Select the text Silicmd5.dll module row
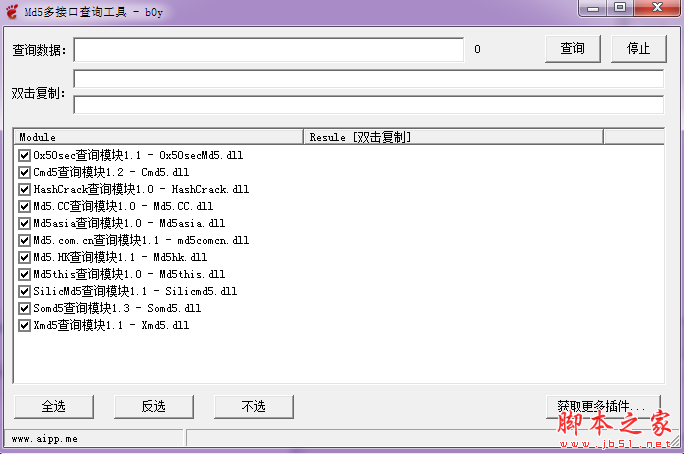 tap(135, 291)
